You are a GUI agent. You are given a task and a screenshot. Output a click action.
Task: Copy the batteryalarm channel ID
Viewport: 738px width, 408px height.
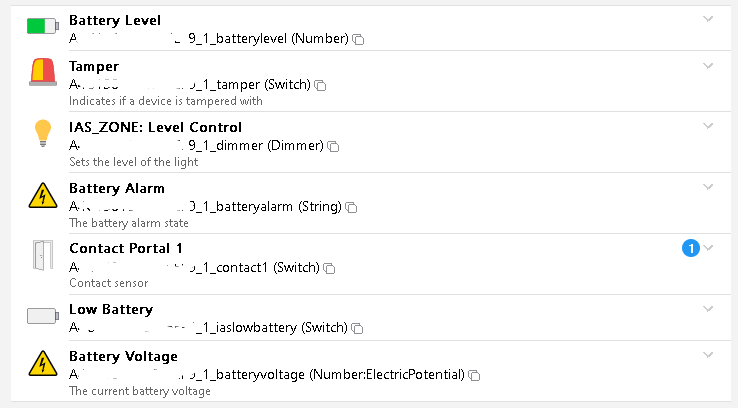(350, 208)
